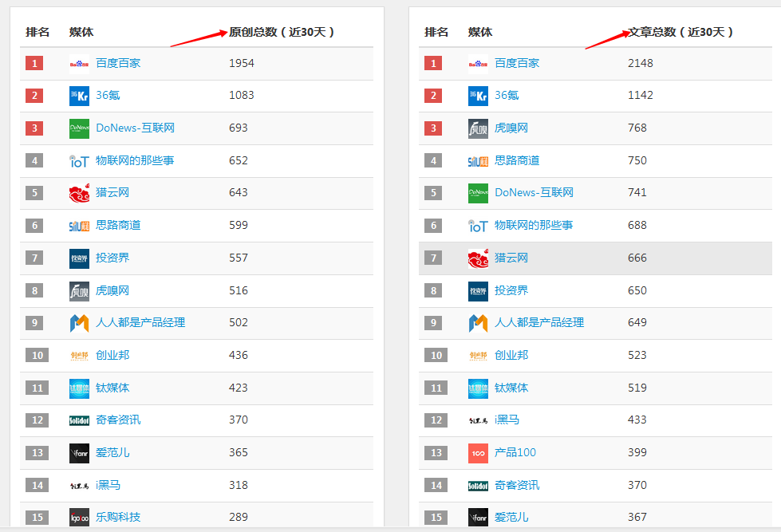Click 36氪 link in the 原创总数 table
Viewport: 781px width, 532px height.
tap(108, 95)
